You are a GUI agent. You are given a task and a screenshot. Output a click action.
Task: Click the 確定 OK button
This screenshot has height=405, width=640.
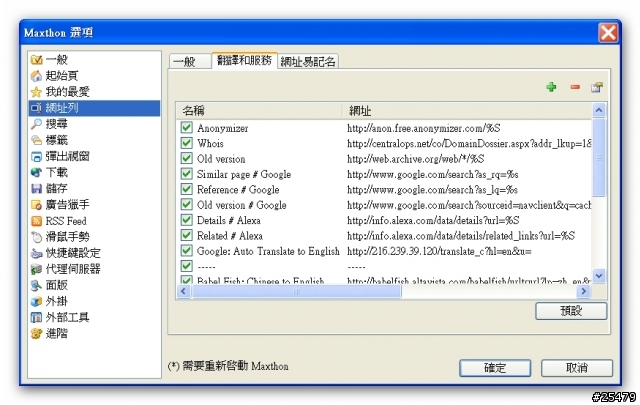[495, 368]
